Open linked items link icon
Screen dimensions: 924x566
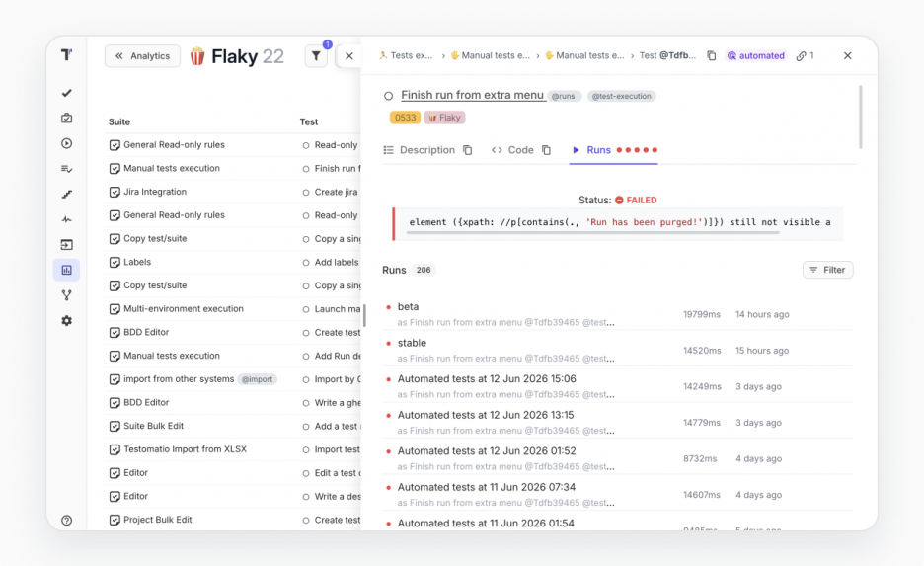point(805,55)
